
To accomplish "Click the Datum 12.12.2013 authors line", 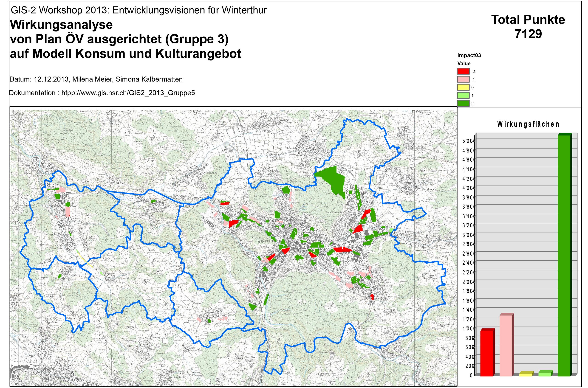I will (96, 79).
